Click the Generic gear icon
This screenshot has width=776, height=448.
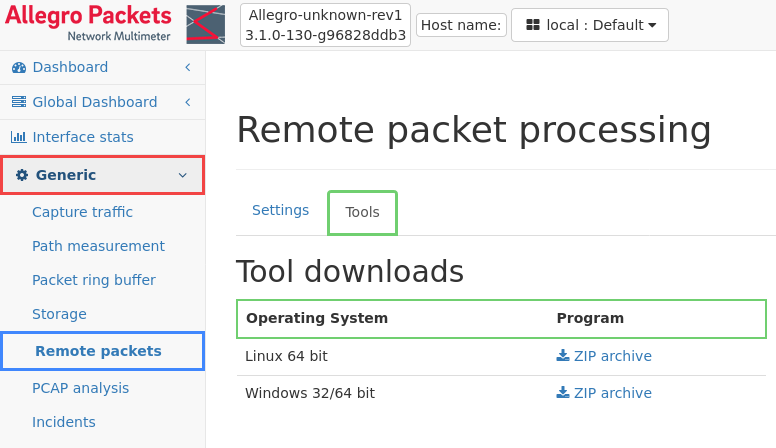tap(22, 175)
